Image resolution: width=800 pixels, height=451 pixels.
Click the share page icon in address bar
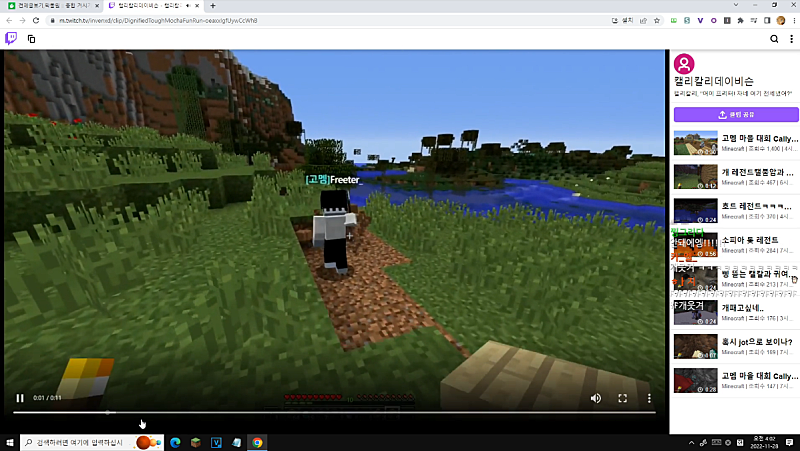(x=643, y=20)
